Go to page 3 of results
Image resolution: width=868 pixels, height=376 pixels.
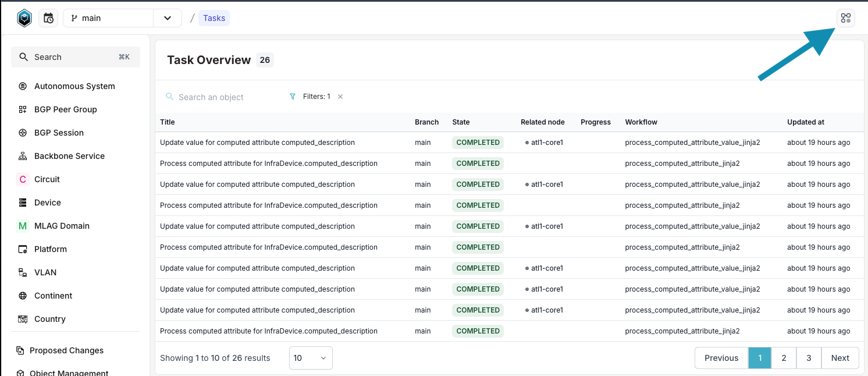[809, 357]
